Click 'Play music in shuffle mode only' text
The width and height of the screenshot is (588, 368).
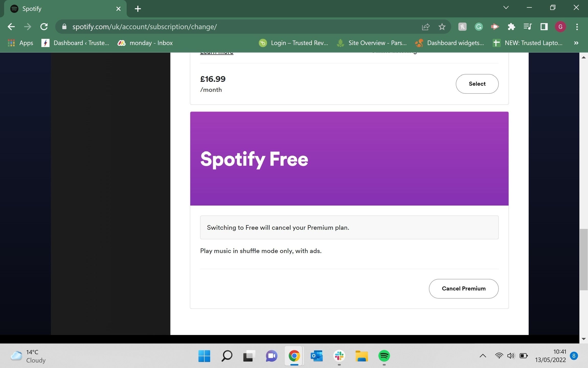[x=261, y=251]
